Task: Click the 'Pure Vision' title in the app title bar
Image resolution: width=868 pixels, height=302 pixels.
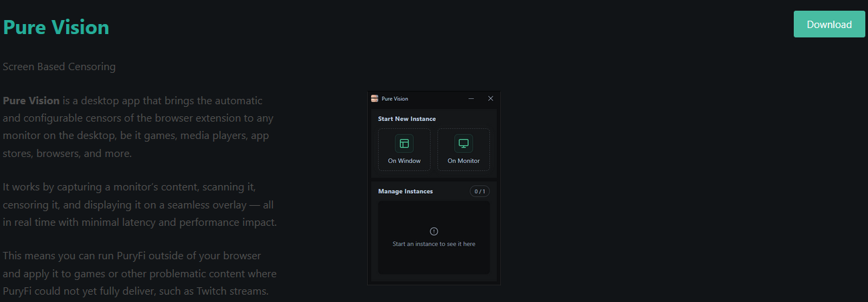Action: click(395, 99)
